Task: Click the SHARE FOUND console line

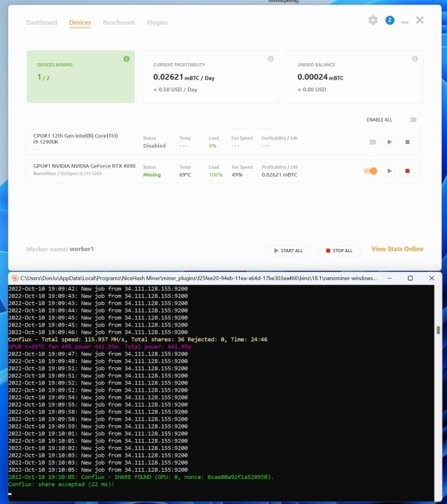Action: (141, 477)
